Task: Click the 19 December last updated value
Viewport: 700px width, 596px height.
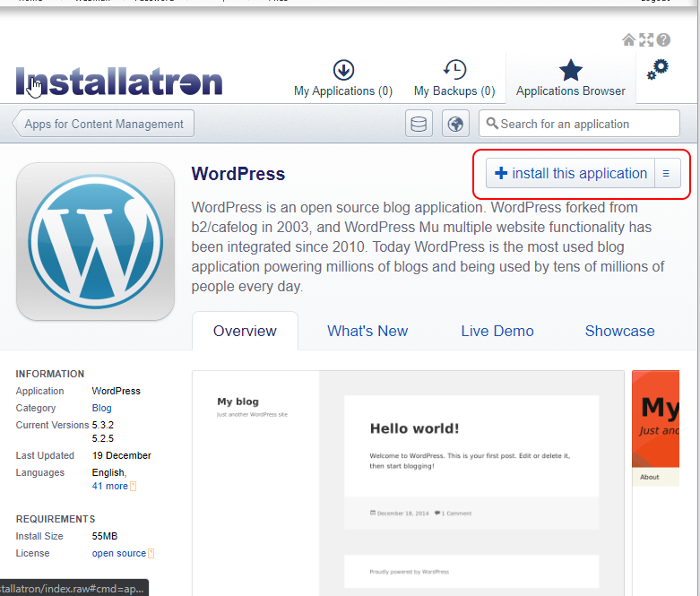Action: pos(121,455)
